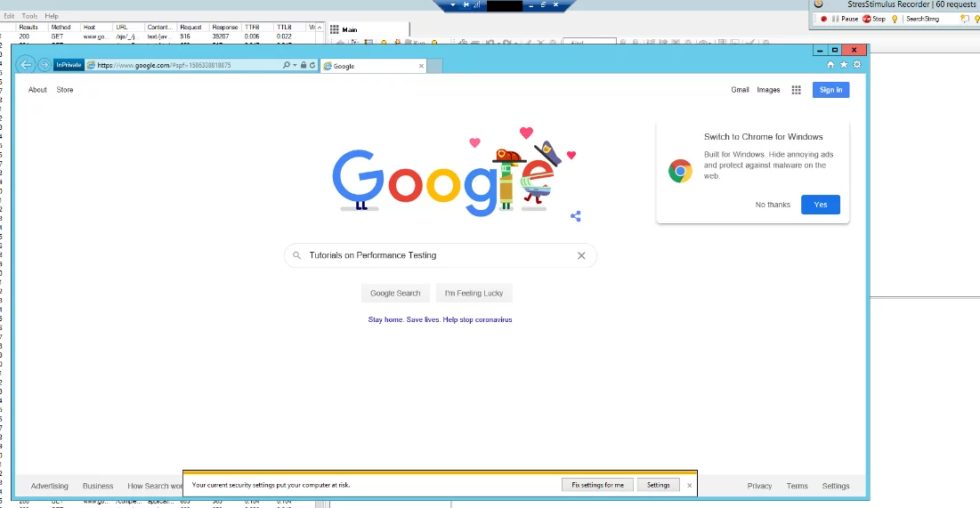Decline Chrome promo with No thanks
Image resolution: width=980 pixels, height=508 pixels.
click(x=773, y=205)
